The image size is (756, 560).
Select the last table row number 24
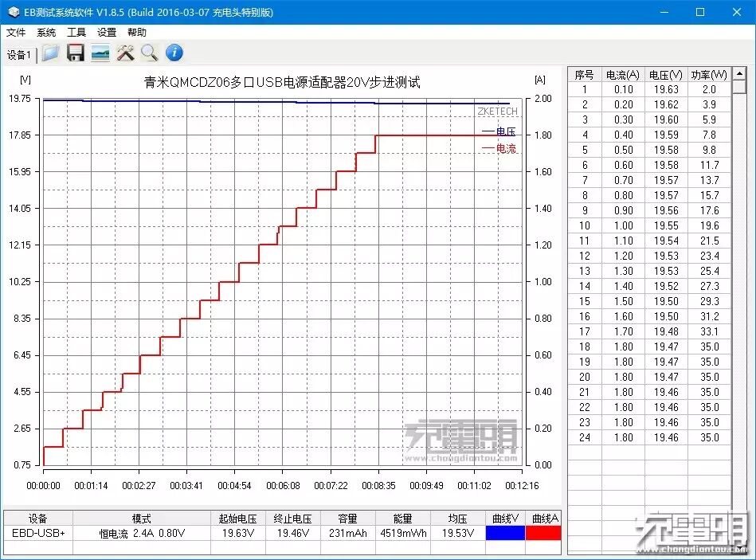pyautogui.click(x=585, y=437)
